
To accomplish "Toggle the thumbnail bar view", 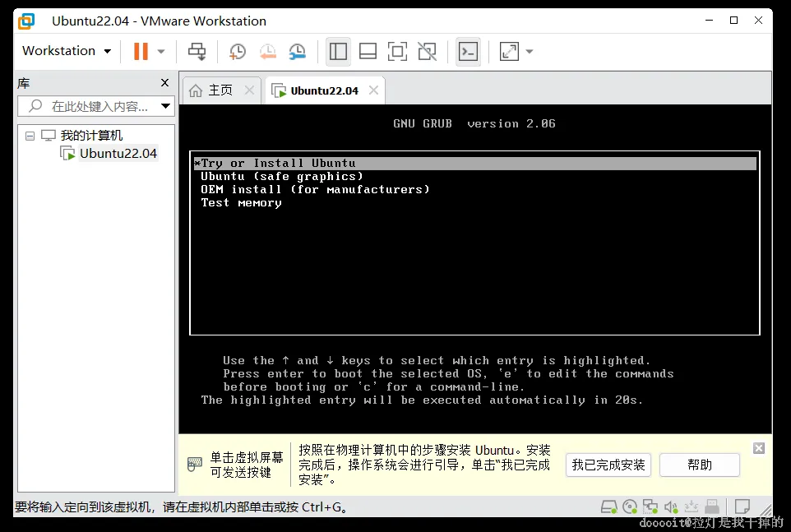I will tap(368, 52).
